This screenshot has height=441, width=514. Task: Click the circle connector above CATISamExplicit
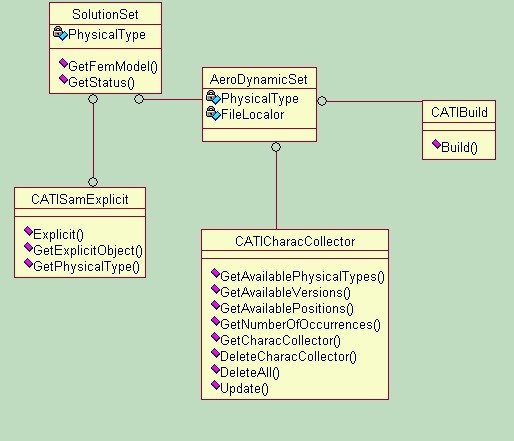pyautogui.click(x=93, y=182)
